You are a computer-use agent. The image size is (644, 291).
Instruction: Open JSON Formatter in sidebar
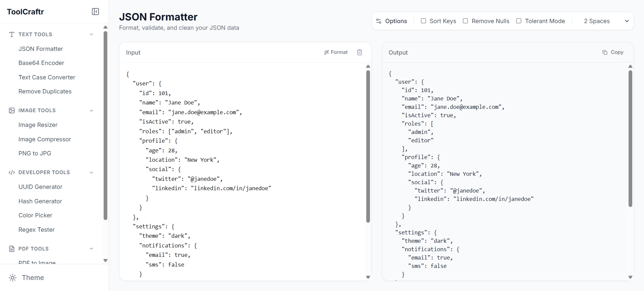coord(41,49)
